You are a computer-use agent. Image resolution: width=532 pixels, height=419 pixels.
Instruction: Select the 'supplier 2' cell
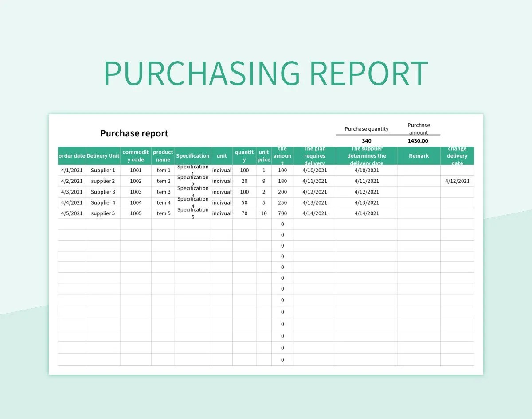tap(103, 181)
